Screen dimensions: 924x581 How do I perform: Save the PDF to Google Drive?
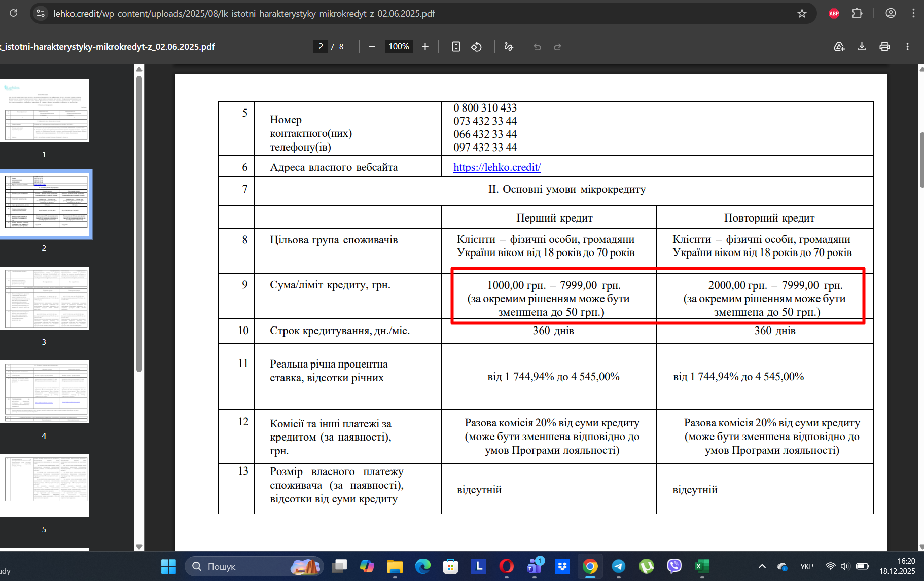[839, 47]
